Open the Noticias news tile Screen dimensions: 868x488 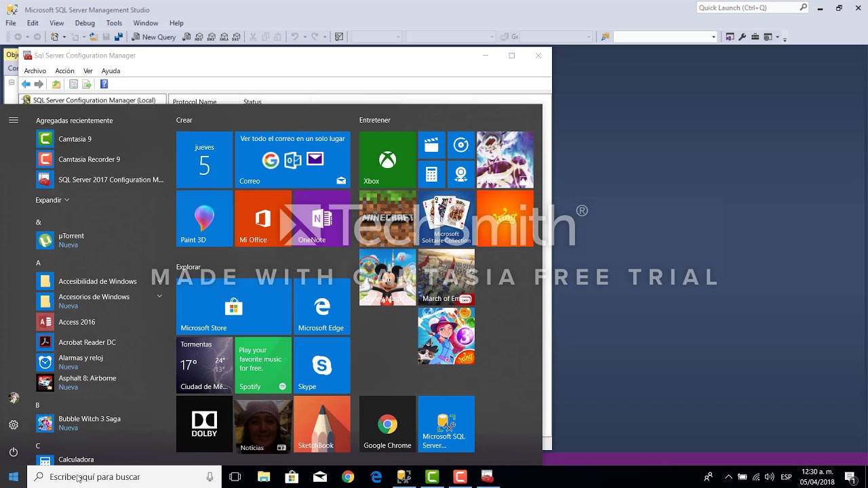click(x=263, y=424)
